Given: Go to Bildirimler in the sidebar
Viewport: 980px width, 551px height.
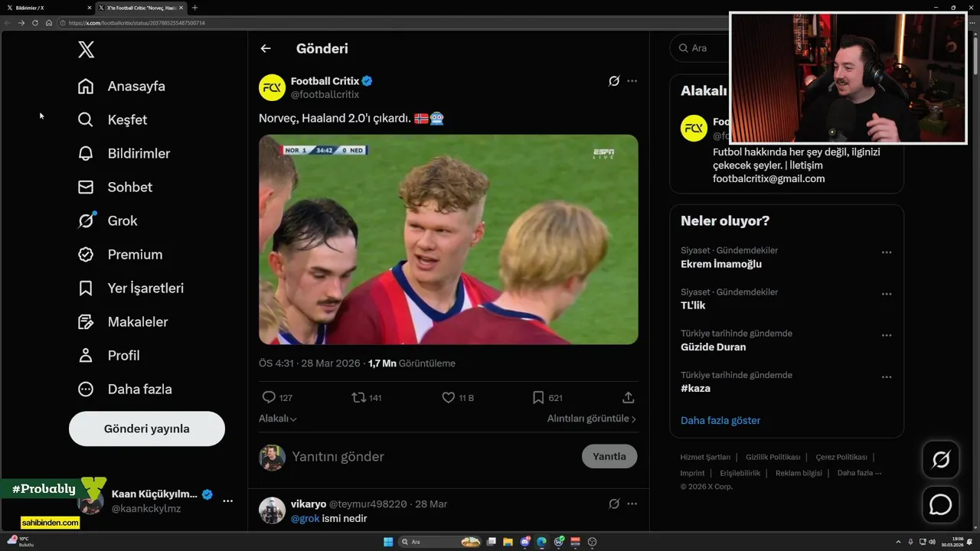Looking at the screenshot, I should (123, 154).
